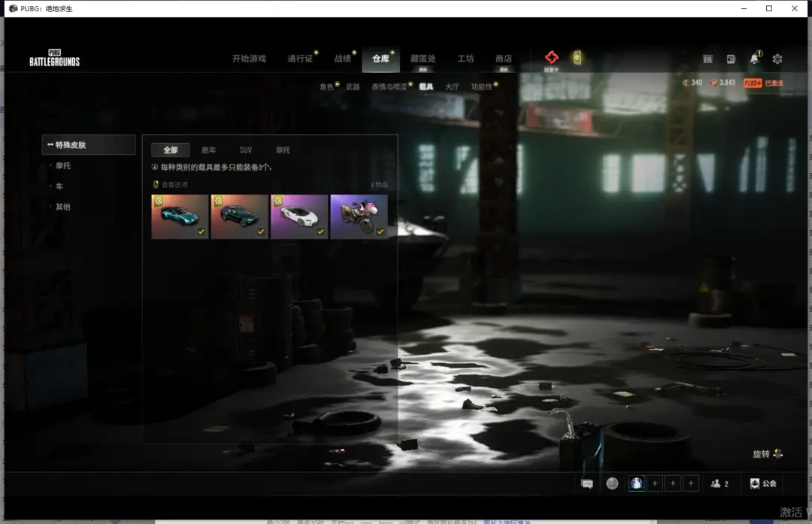
Task: Open the 商店 store tab
Action: tap(503, 59)
